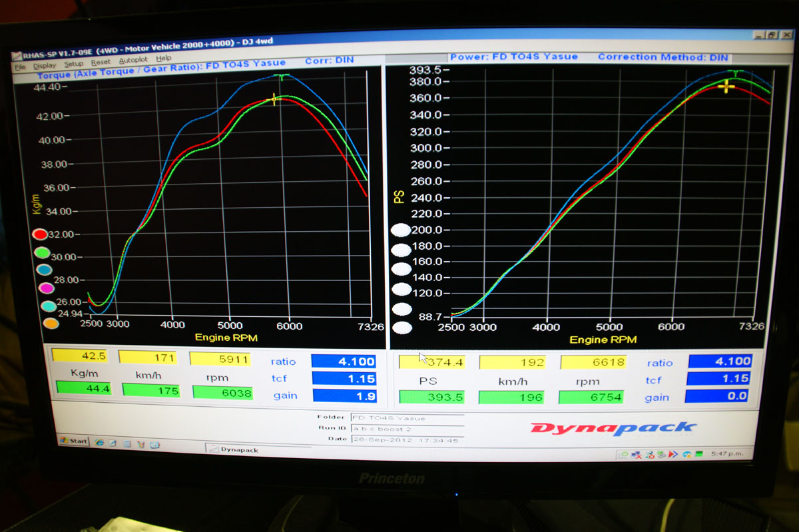Click the Setup menu

point(74,64)
